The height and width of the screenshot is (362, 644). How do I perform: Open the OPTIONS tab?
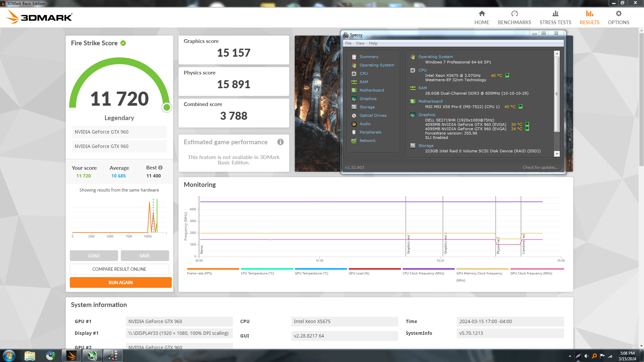pos(618,17)
